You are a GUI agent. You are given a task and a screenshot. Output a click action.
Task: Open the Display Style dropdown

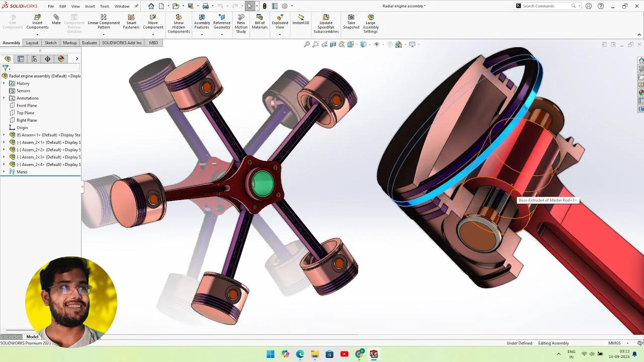[x=369, y=44]
